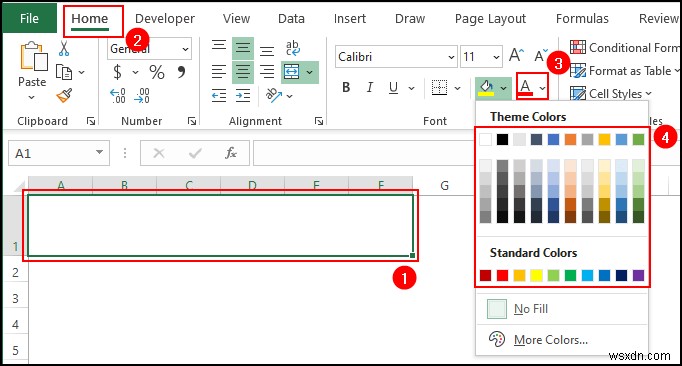
Task: Click the formula bar cancel X icon
Action: tap(159, 153)
